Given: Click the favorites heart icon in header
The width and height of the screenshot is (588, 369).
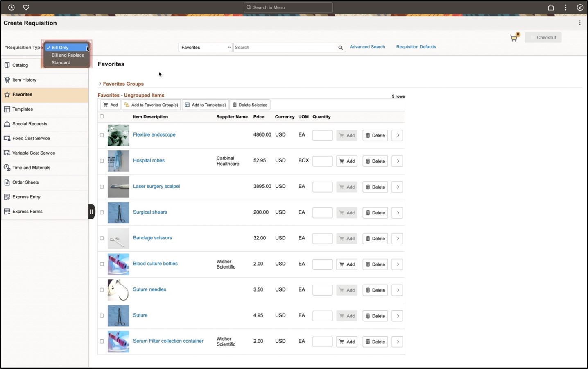Looking at the screenshot, I should tap(26, 7).
